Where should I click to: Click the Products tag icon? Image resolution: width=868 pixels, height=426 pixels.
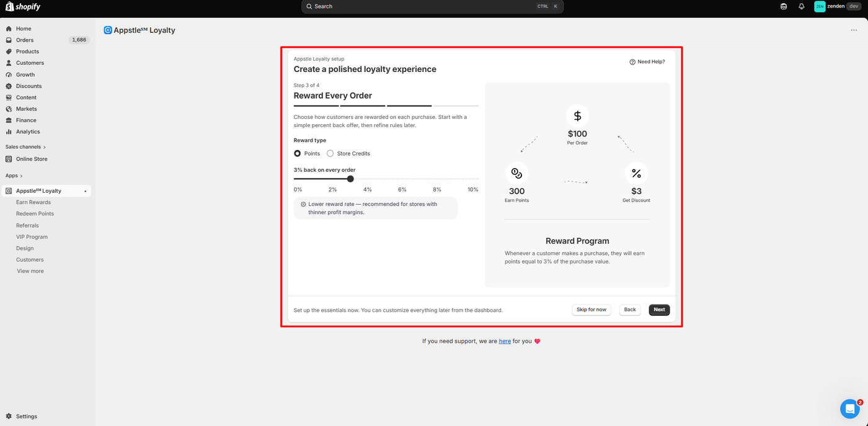tap(9, 51)
